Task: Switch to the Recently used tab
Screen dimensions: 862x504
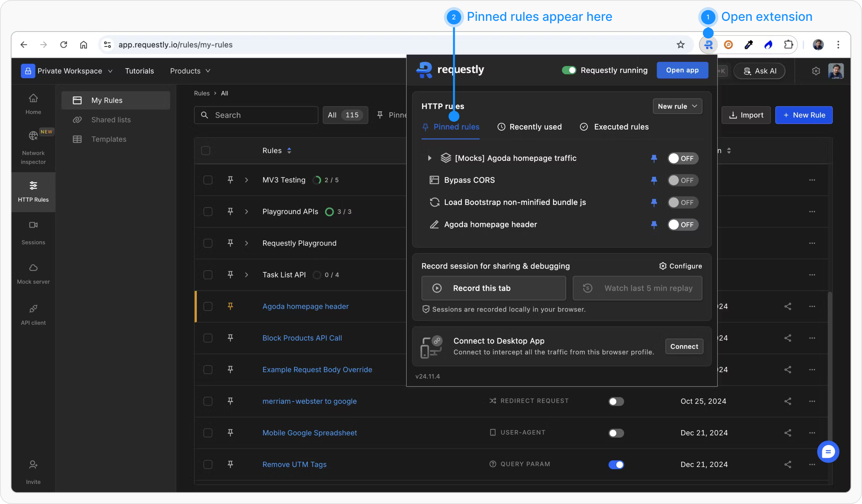Action: (x=529, y=127)
